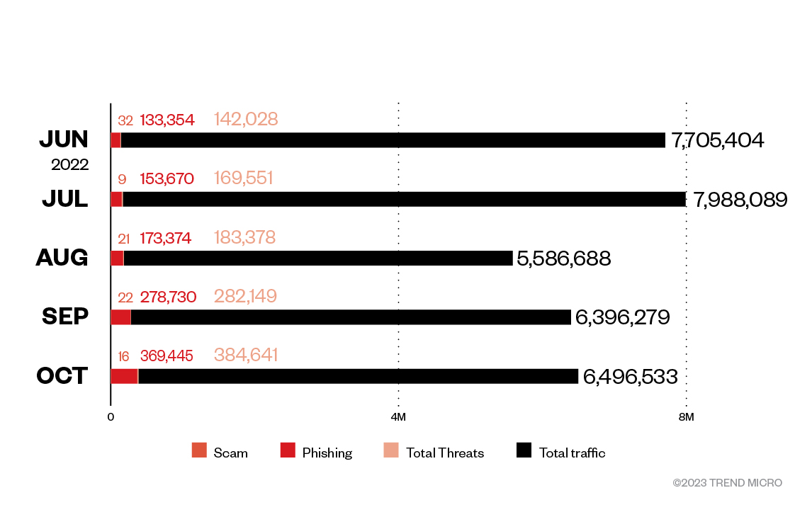Select the JUL month label
Screen dimensions: 812x517
(x=65, y=198)
